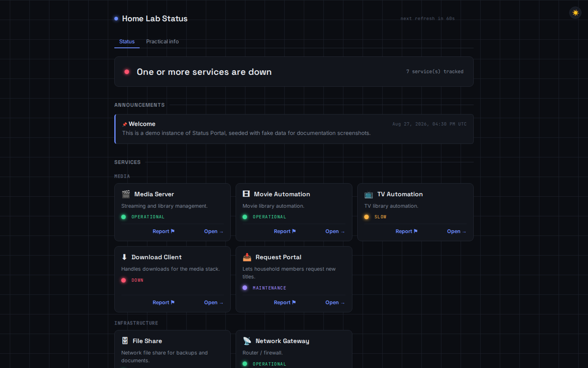This screenshot has width=588, height=368.
Task: Click the Media Server clapperboard icon
Action: [x=126, y=194]
